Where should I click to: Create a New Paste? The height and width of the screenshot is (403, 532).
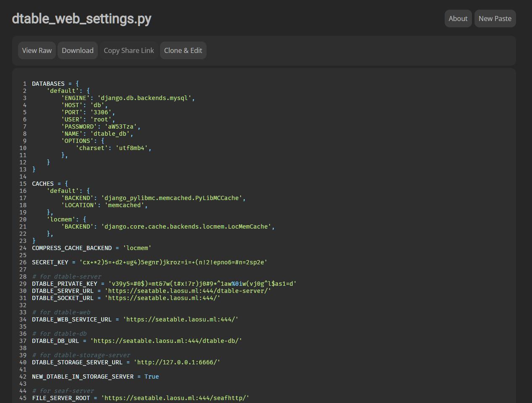click(495, 18)
